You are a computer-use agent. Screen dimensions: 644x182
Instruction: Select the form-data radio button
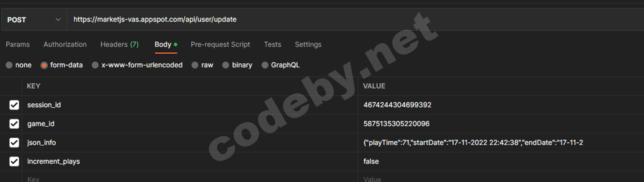(44, 65)
